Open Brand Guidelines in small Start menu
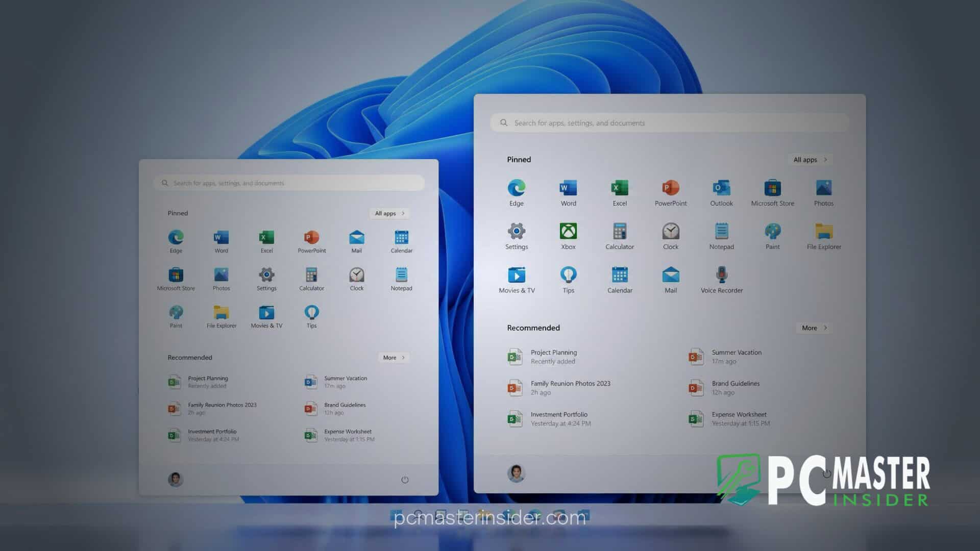The width and height of the screenshot is (980, 551). tap(335, 408)
